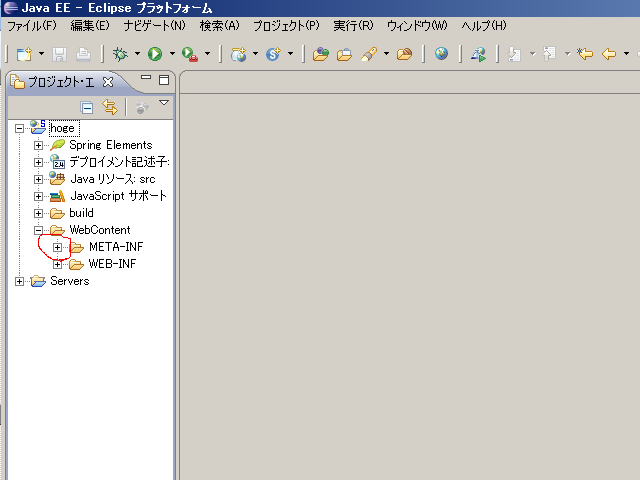
Task: Click the Print toolbar icon
Action: pyautogui.click(x=84, y=54)
